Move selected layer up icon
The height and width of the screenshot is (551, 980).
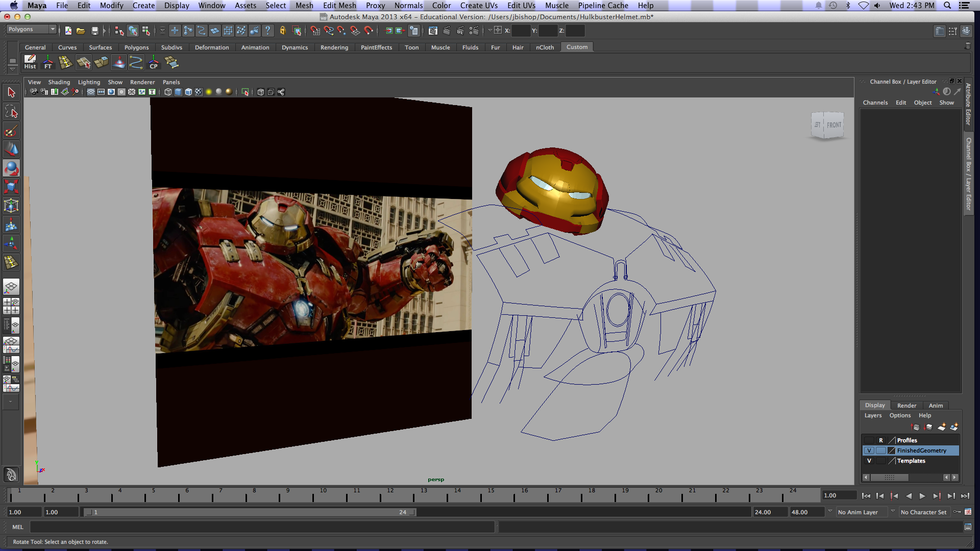click(x=915, y=427)
